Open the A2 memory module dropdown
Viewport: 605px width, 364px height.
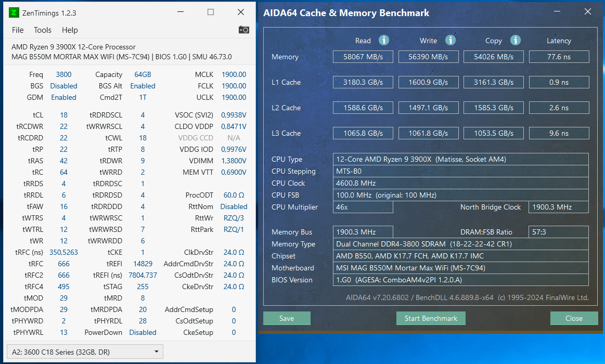(85, 352)
